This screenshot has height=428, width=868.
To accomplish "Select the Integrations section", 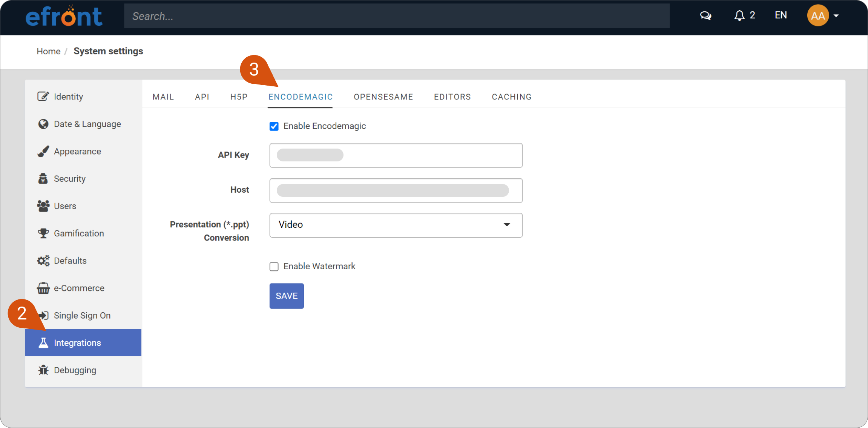I will pyautogui.click(x=83, y=342).
